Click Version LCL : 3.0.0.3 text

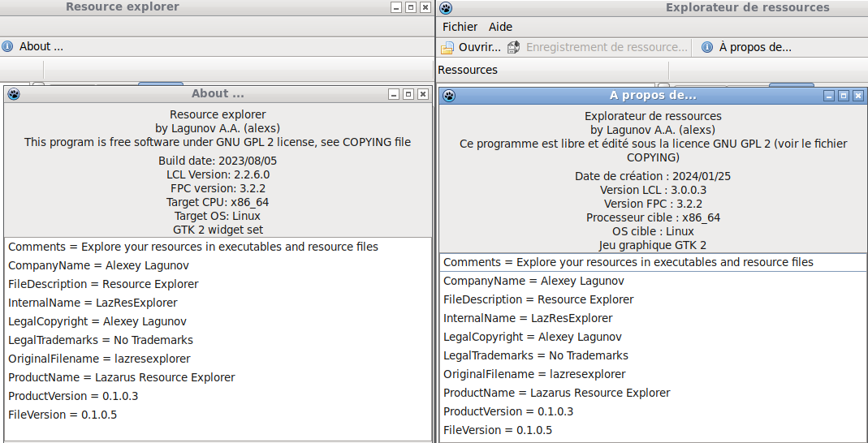click(x=653, y=190)
